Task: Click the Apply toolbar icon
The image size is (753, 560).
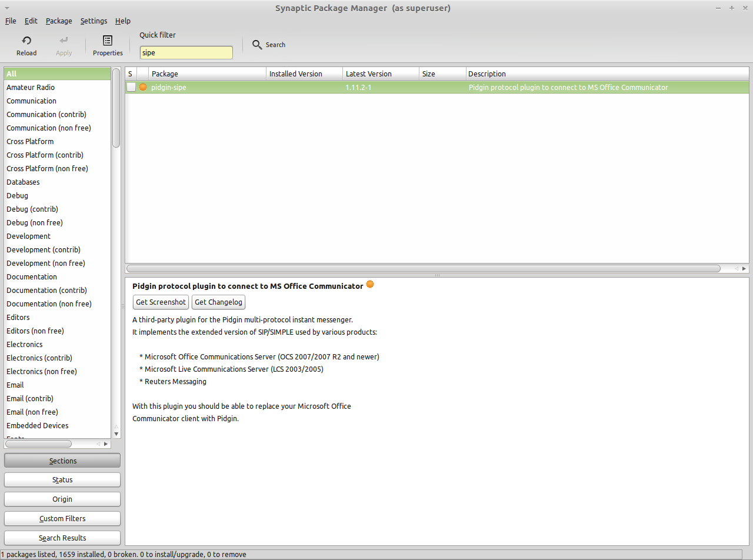Action: pyautogui.click(x=64, y=41)
